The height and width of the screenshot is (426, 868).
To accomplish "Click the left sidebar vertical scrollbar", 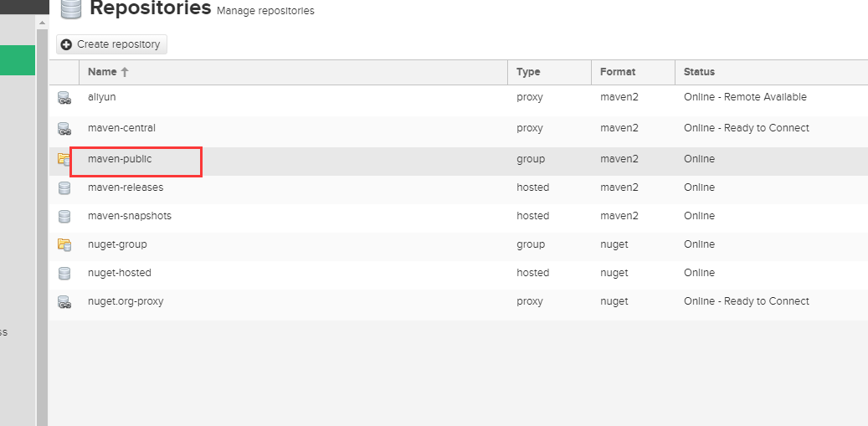I will click(42, 209).
